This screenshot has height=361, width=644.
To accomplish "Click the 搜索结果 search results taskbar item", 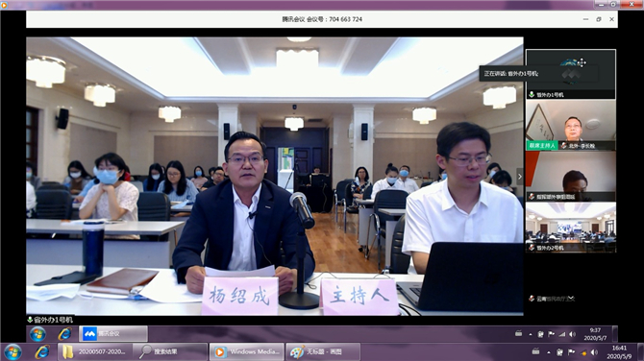I will (170, 352).
